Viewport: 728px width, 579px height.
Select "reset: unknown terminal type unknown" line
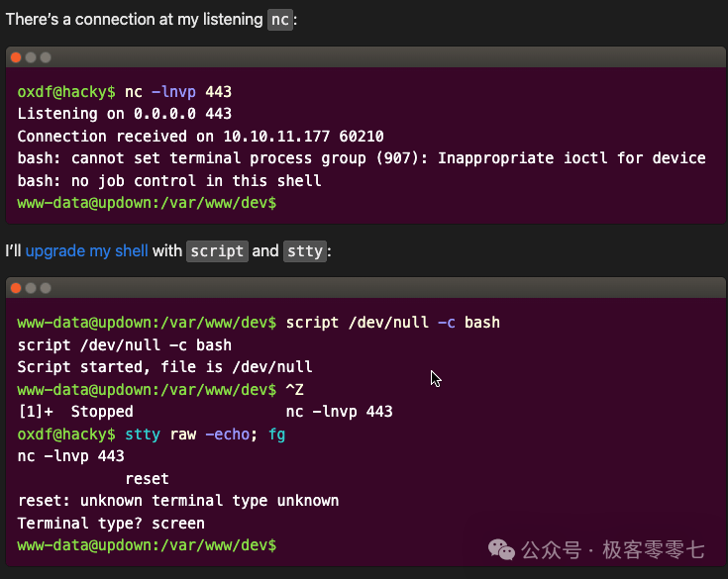(178, 501)
